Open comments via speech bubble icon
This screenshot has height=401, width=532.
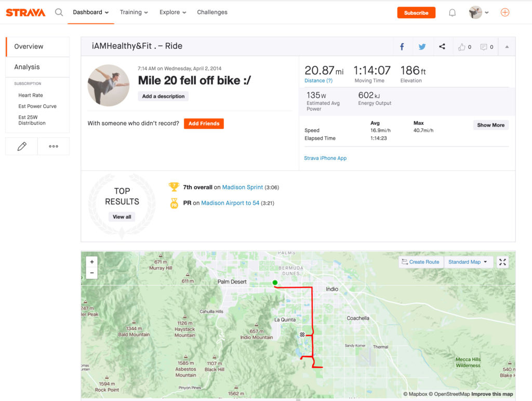tap(484, 47)
